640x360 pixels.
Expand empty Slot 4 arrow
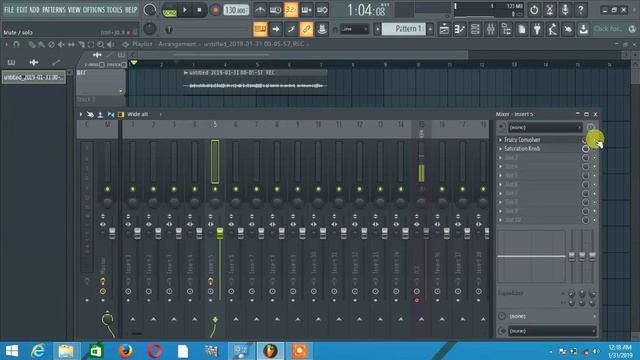pyautogui.click(x=500, y=167)
